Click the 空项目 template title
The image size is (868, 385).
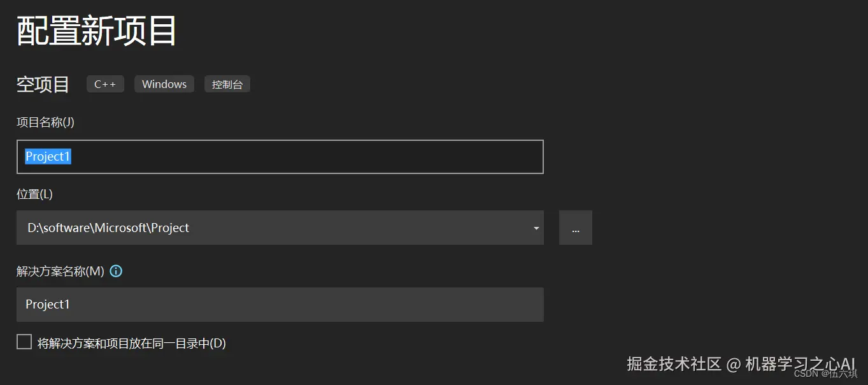click(43, 84)
